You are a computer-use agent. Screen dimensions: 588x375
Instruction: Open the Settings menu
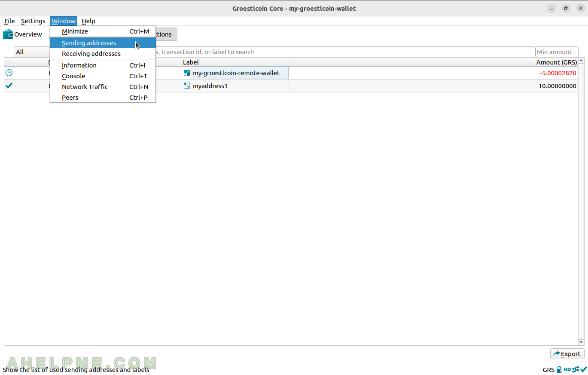(33, 21)
